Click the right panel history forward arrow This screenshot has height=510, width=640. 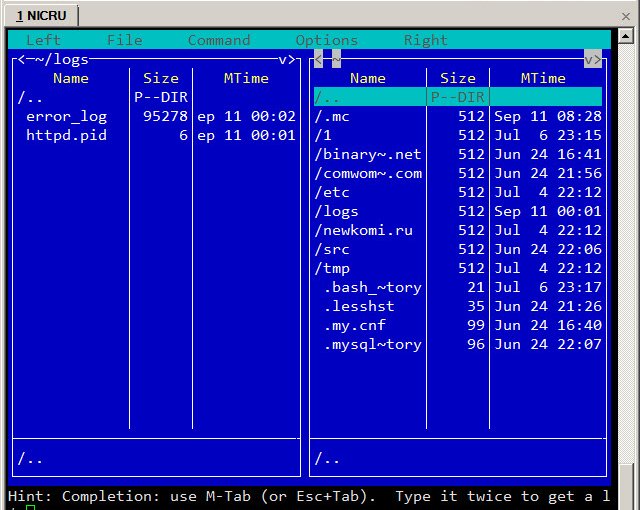(x=598, y=60)
